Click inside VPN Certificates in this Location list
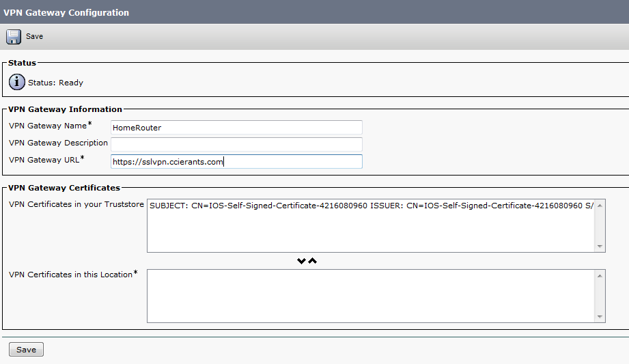Image resolution: width=629 pixels, height=364 pixels. click(371, 296)
